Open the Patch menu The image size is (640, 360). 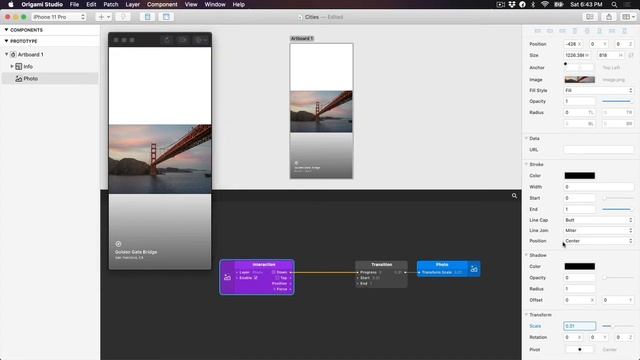111,4
